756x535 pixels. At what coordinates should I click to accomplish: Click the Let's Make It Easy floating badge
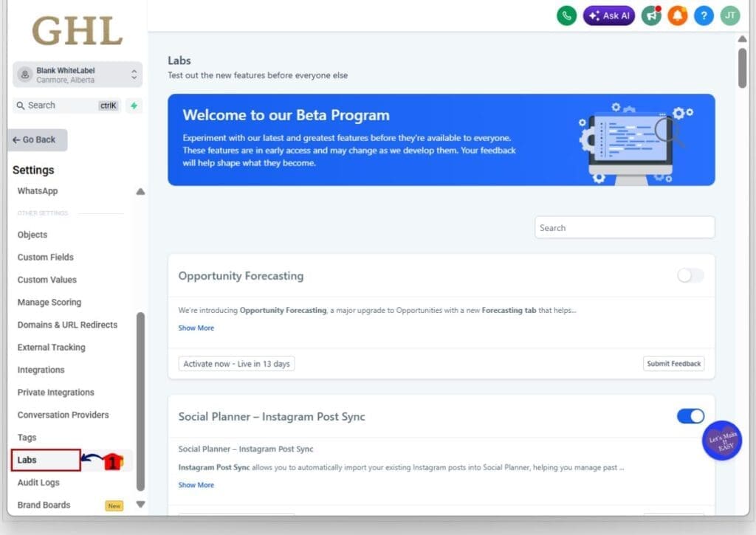tap(721, 441)
